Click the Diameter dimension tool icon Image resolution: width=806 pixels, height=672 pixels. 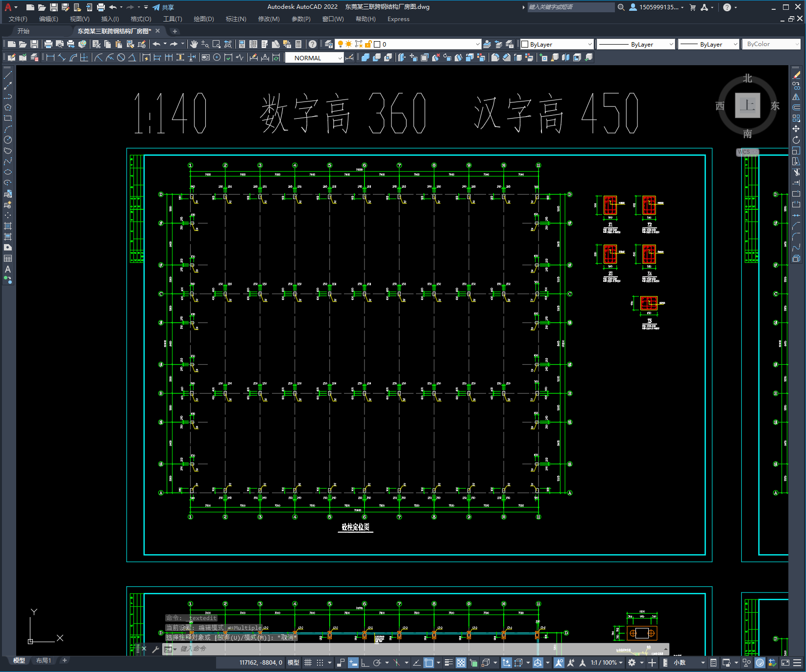[x=121, y=57]
